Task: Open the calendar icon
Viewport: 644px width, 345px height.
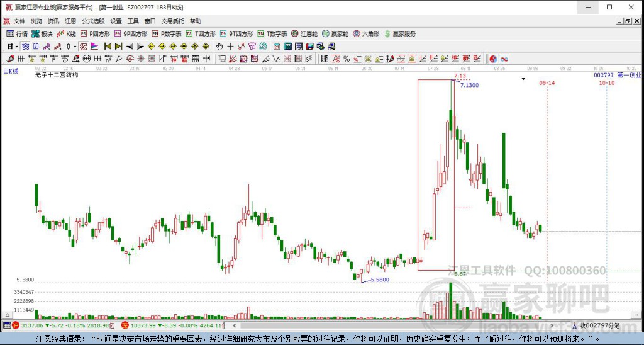Action: 277,47
